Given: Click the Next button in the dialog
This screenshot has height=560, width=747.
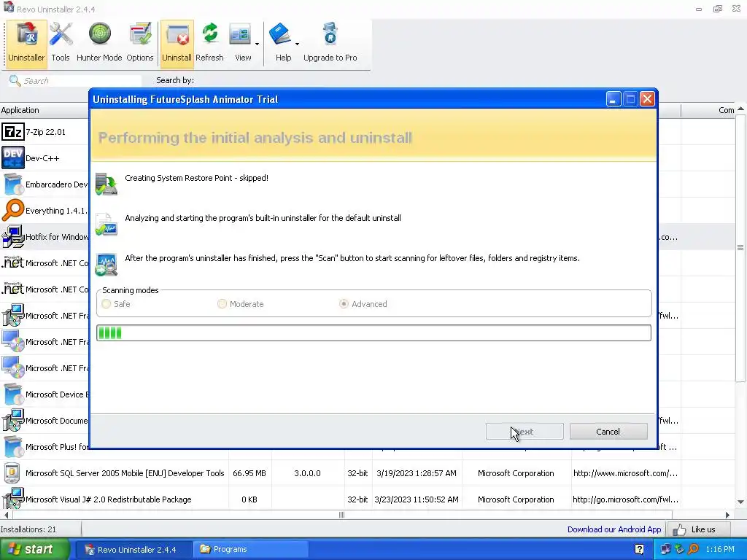Looking at the screenshot, I should [x=525, y=432].
